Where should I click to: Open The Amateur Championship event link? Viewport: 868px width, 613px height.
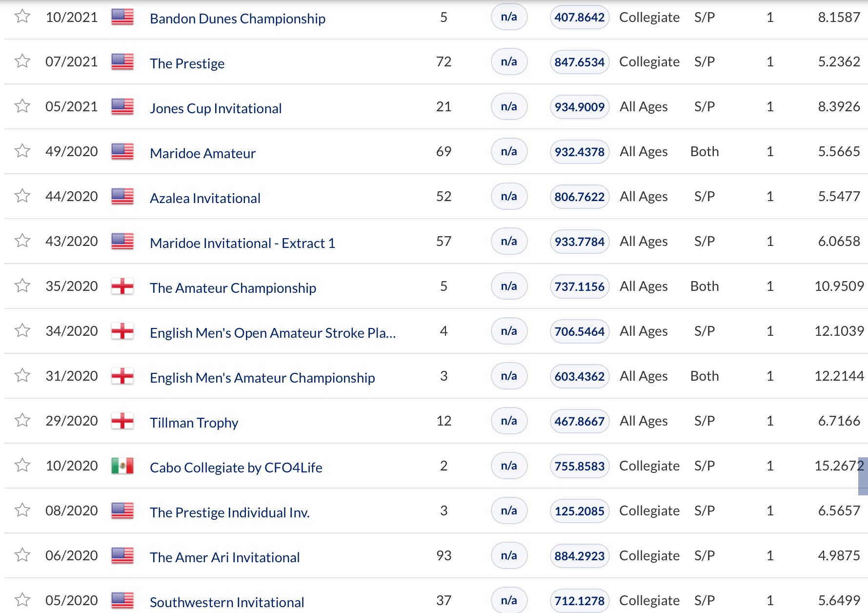tap(233, 288)
